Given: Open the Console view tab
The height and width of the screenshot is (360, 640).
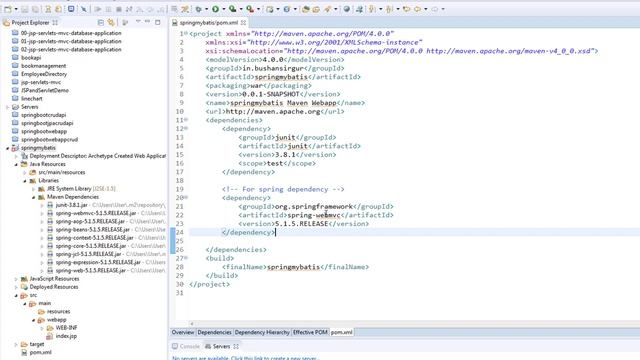Looking at the screenshot, I should [x=186, y=347].
